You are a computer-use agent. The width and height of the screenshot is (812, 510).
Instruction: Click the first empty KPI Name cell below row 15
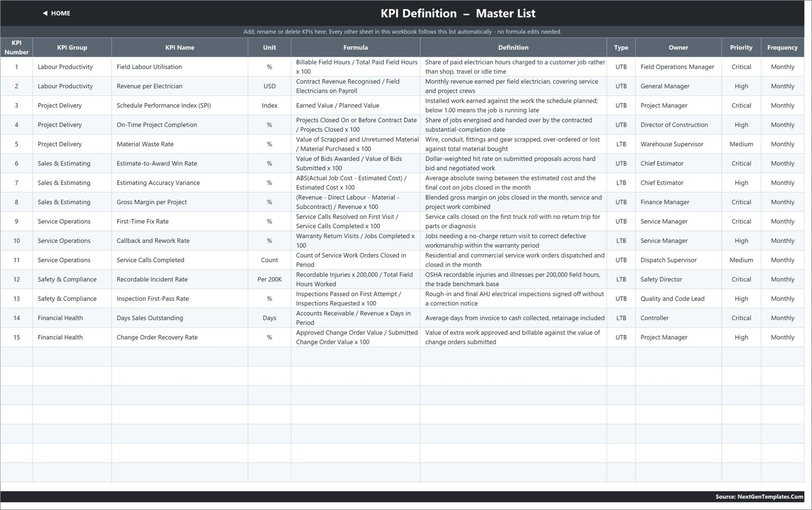180,356
